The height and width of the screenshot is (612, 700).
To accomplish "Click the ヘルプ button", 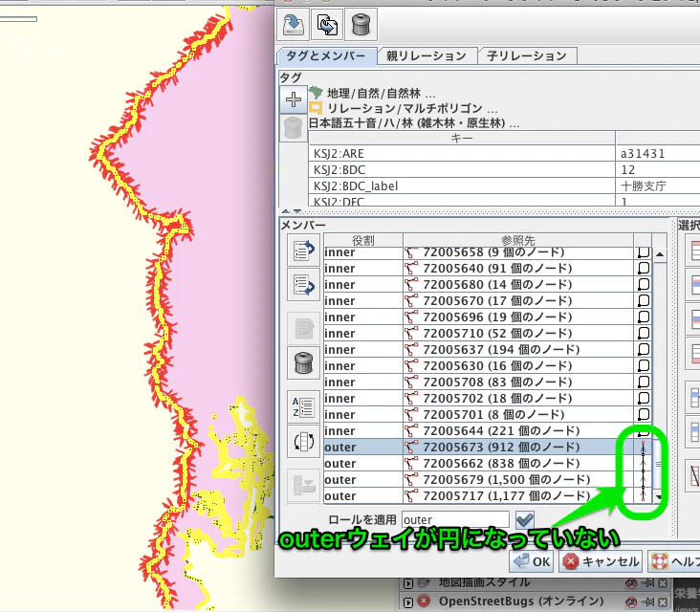I will 674,561.
